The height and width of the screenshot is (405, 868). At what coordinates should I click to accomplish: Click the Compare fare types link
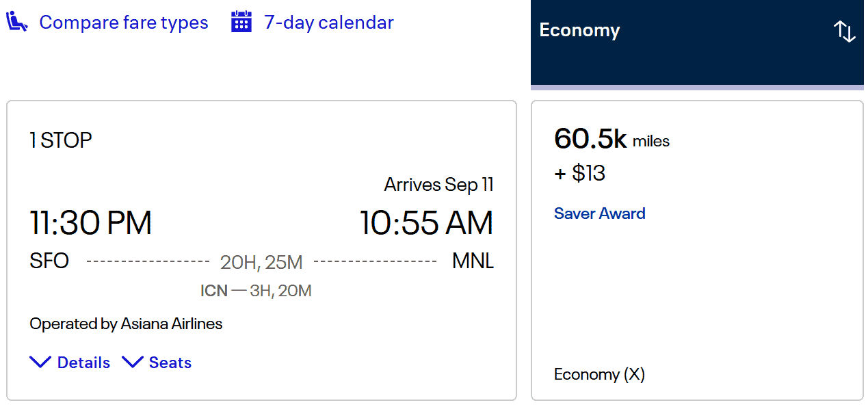click(124, 22)
